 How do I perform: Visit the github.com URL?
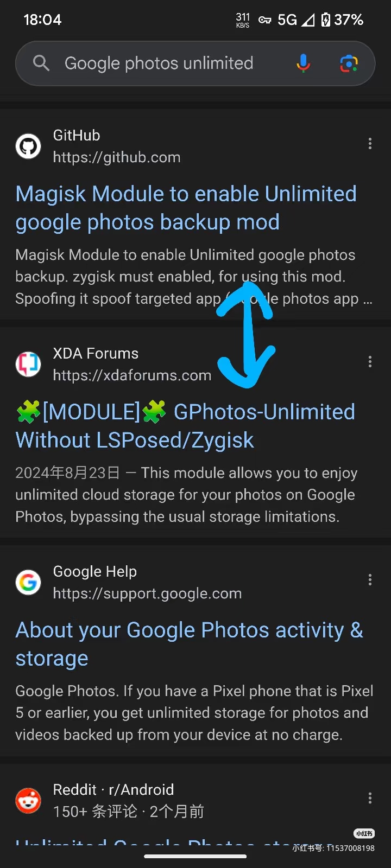click(117, 157)
